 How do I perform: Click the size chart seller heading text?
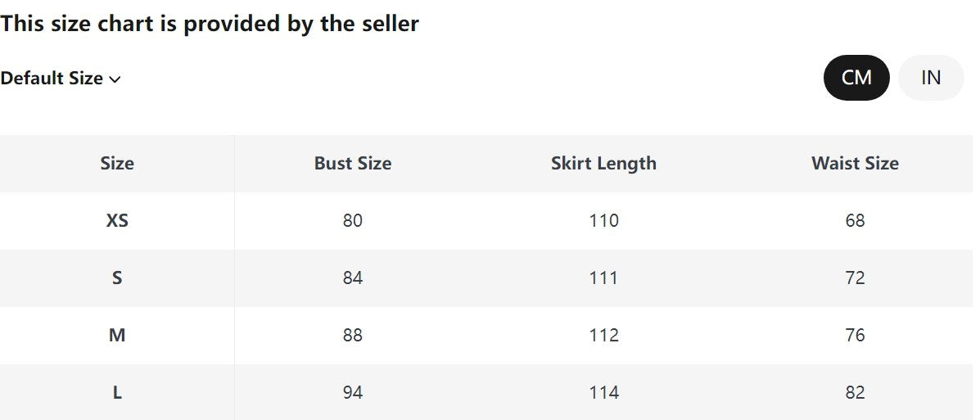tap(210, 24)
